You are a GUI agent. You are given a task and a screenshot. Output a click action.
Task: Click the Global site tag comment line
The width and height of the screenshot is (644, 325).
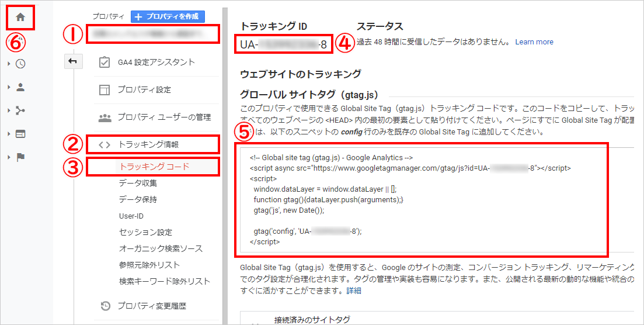[x=331, y=158]
